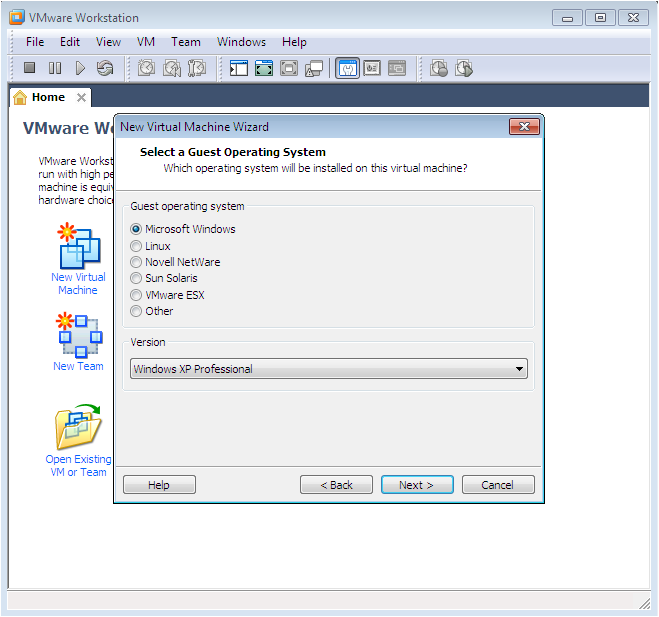The image size is (659, 617).
Task: Open the Snapshot Manager toolbar icon
Action: tap(197, 68)
